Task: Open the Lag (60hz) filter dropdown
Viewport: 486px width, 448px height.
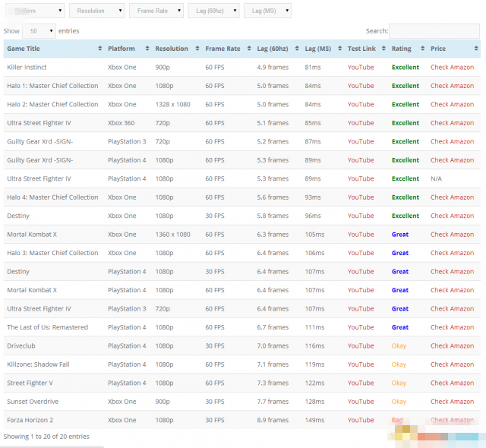Action: pos(213,11)
